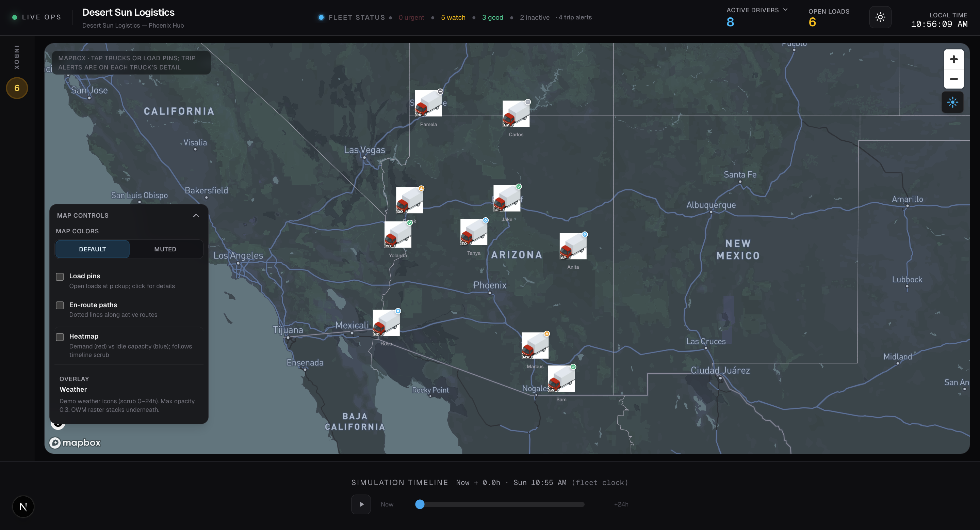Image resolution: width=980 pixels, height=530 pixels.
Task: Switch map colors to Muted
Action: pos(165,249)
